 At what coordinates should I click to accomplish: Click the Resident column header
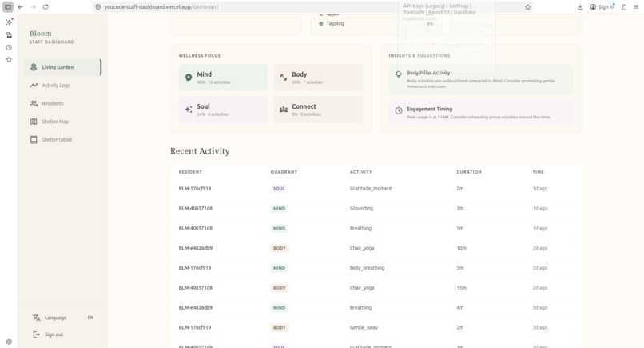pos(190,172)
